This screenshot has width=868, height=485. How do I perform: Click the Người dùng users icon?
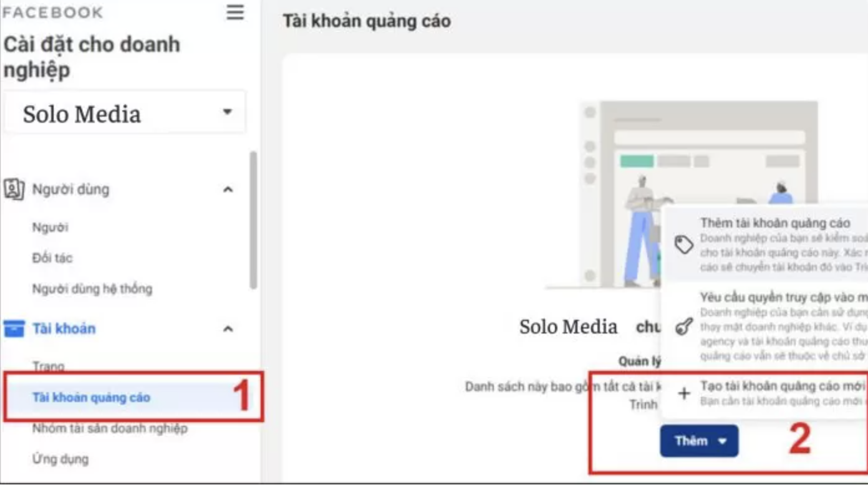point(14,189)
